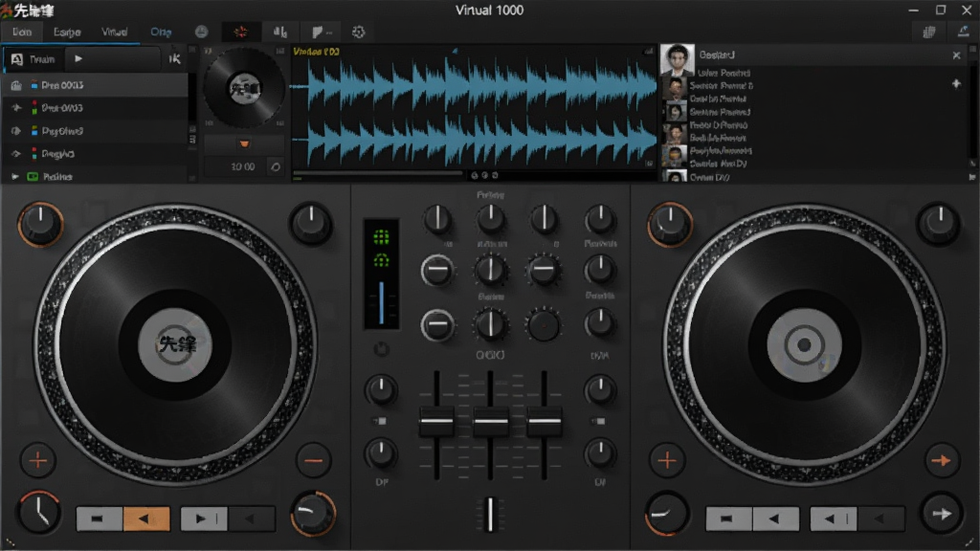Image resolution: width=980 pixels, height=551 pixels.
Task: Click the white arrow button on right deck
Action: pyautogui.click(x=942, y=514)
